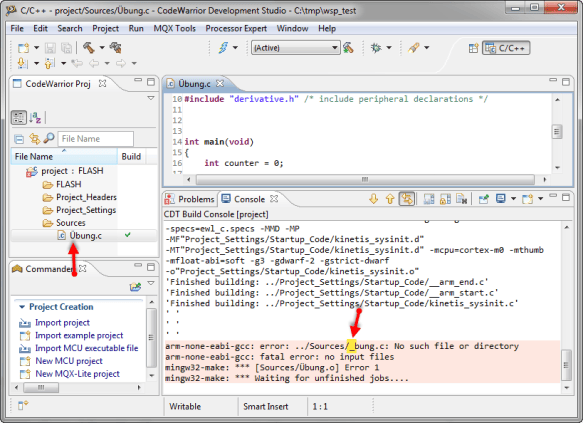Select the Problems tab

[x=190, y=199]
